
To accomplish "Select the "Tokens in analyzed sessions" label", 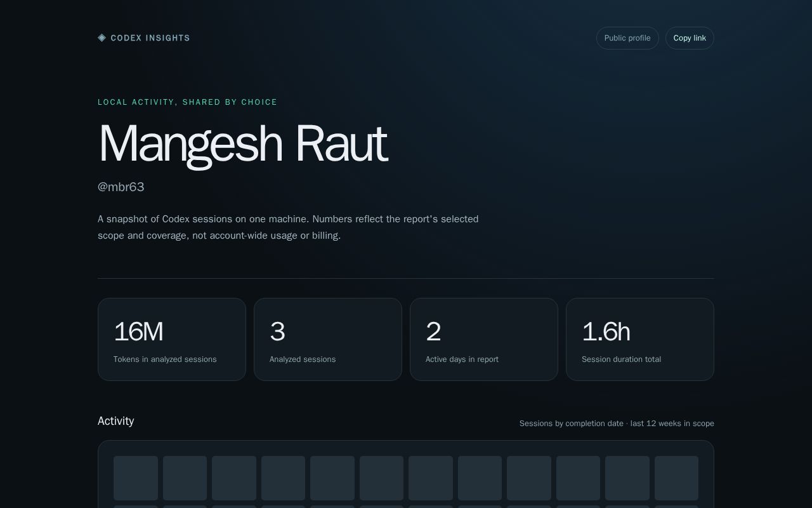I will point(165,359).
